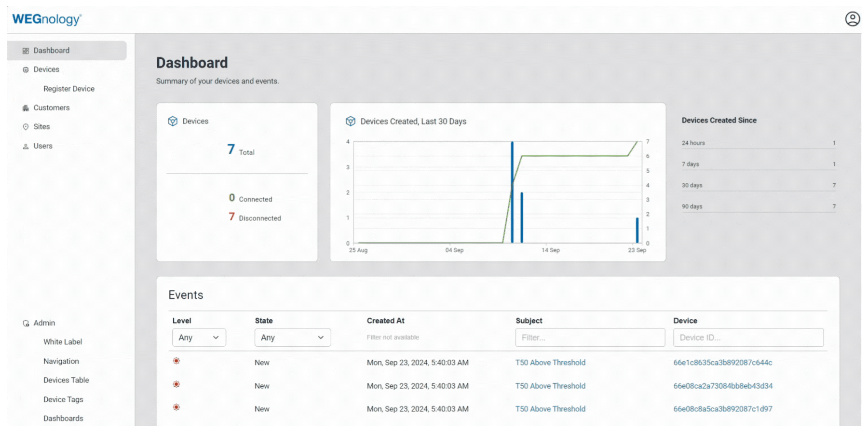Click the Devices chip icon in sidebar
The image size is (868, 434).
[x=26, y=70]
